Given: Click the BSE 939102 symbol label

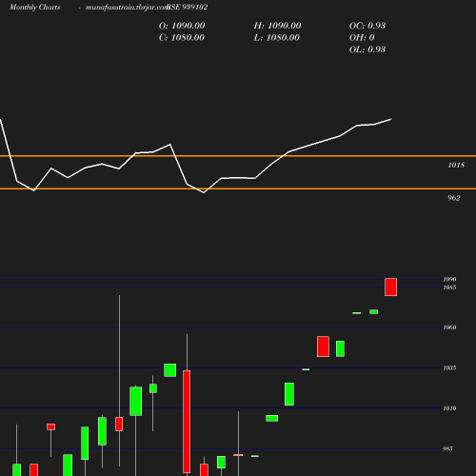Looking at the screenshot, I should tap(188, 7).
